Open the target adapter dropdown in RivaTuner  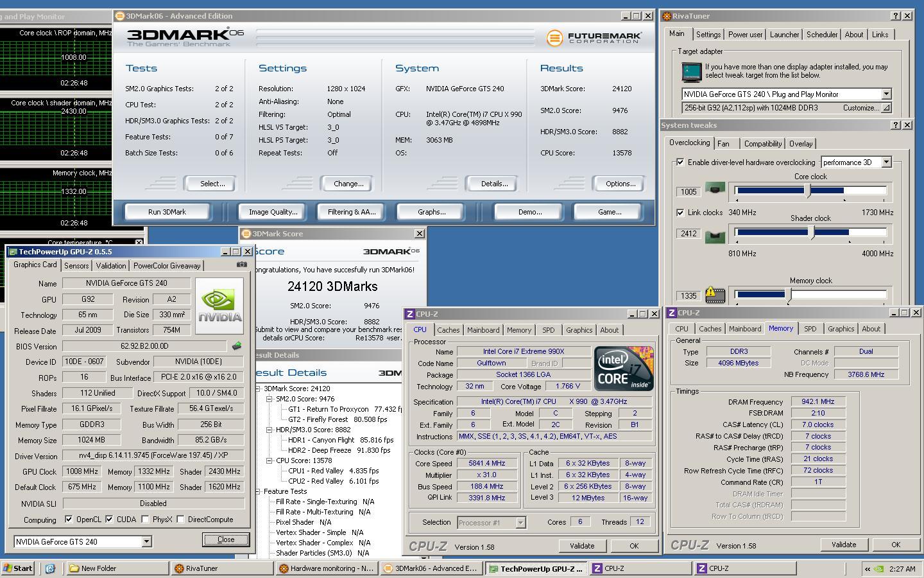tap(886, 94)
